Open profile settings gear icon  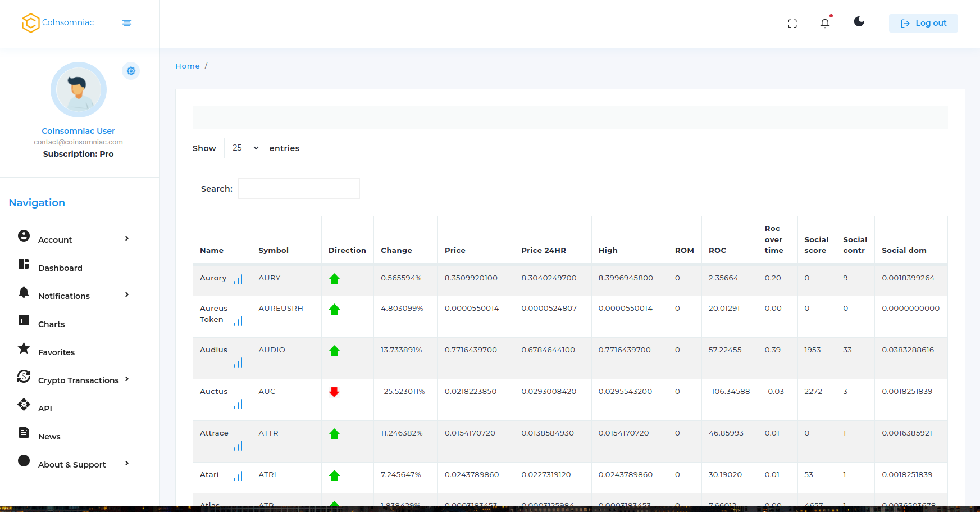point(131,71)
